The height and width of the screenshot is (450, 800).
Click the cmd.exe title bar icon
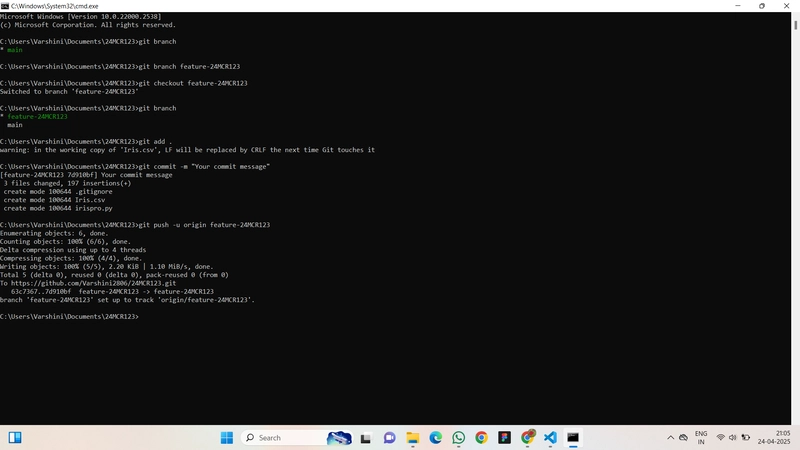coord(5,6)
